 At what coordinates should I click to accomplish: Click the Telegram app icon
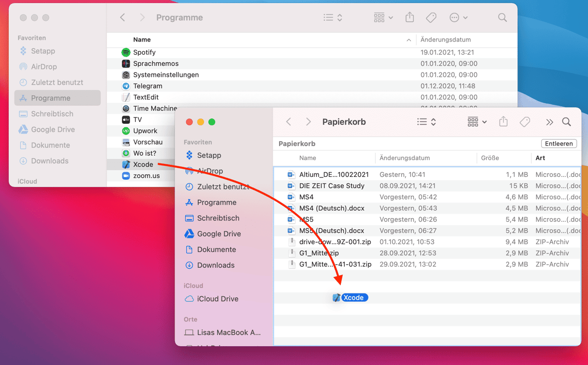point(126,86)
